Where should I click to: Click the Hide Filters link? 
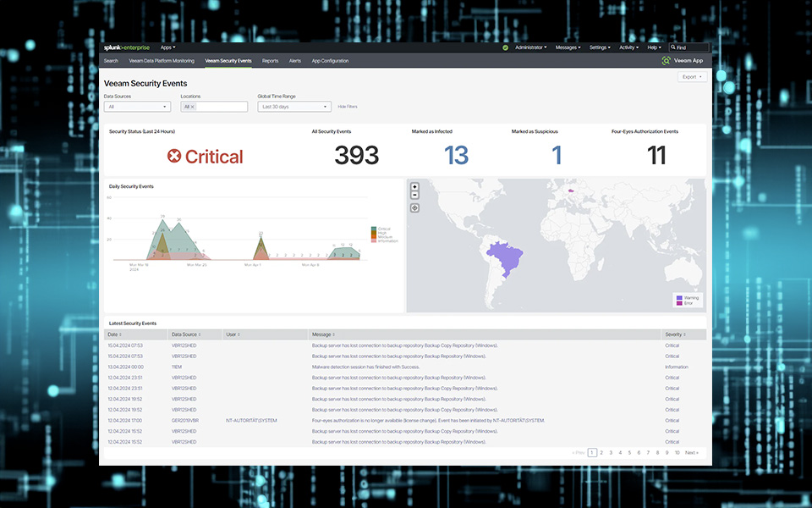[x=348, y=106]
